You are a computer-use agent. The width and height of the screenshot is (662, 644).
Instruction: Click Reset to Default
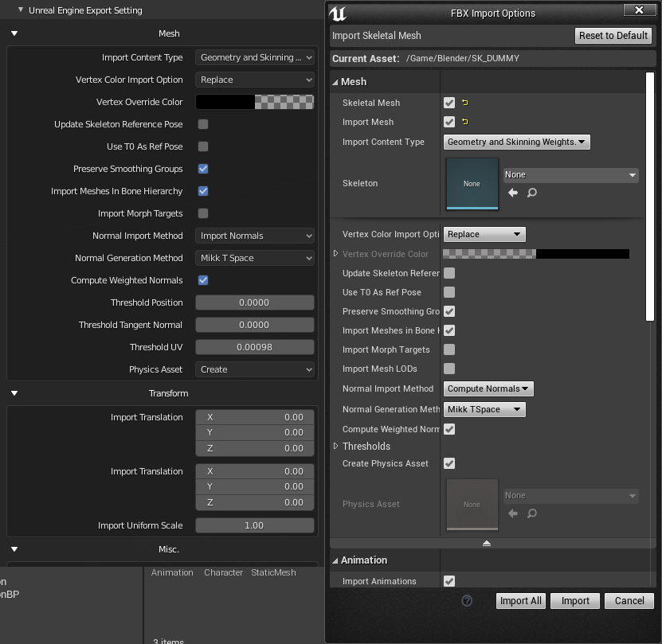point(613,35)
